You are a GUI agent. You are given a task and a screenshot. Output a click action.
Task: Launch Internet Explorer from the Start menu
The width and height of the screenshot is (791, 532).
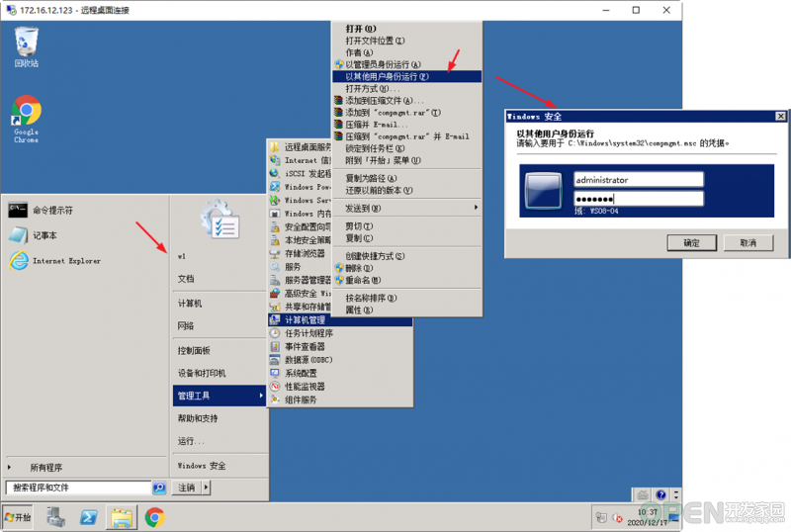[x=54, y=261]
